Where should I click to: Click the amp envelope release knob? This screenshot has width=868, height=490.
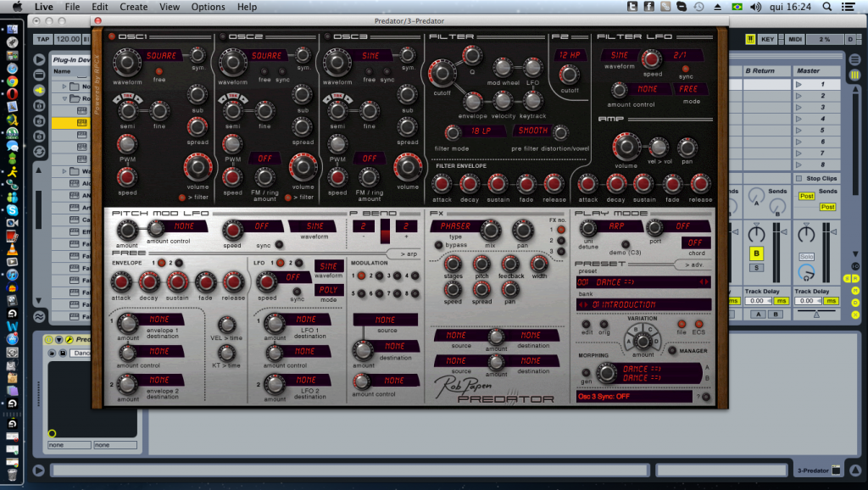pos(699,184)
